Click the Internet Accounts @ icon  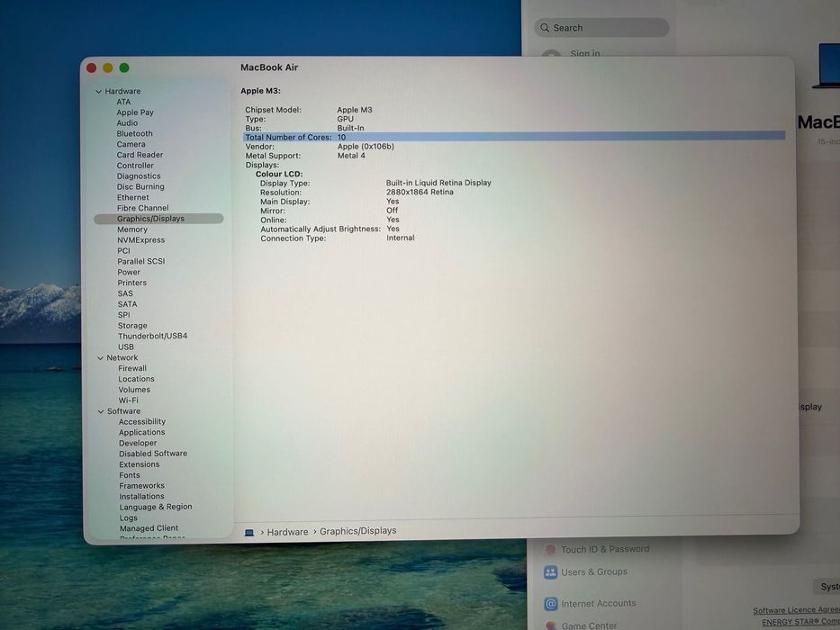click(x=551, y=604)
